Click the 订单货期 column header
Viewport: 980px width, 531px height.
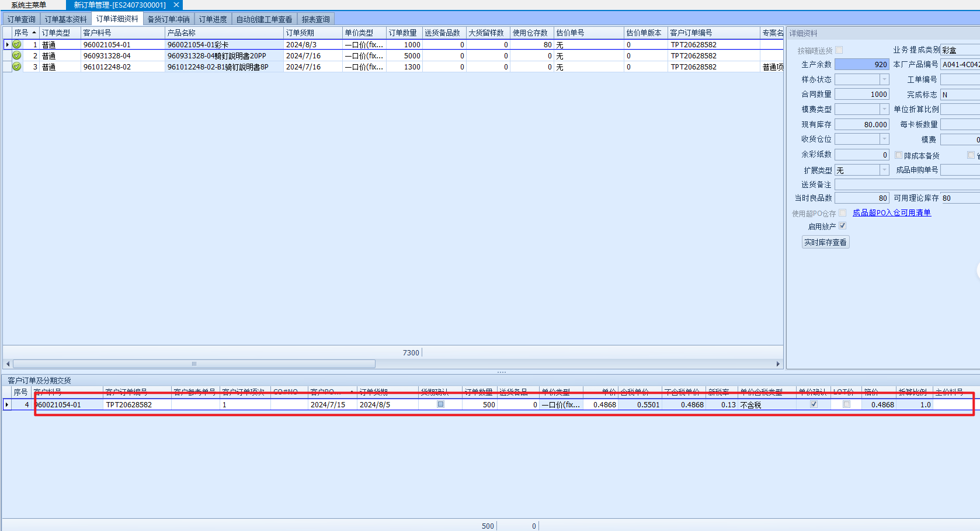(313, 33)
